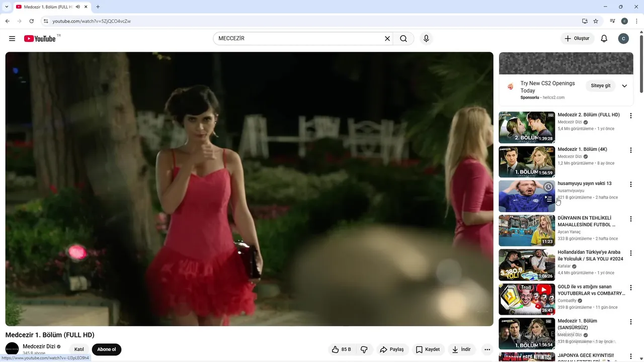
Task: Select the page vertical scrollbar
Action: 641,64
